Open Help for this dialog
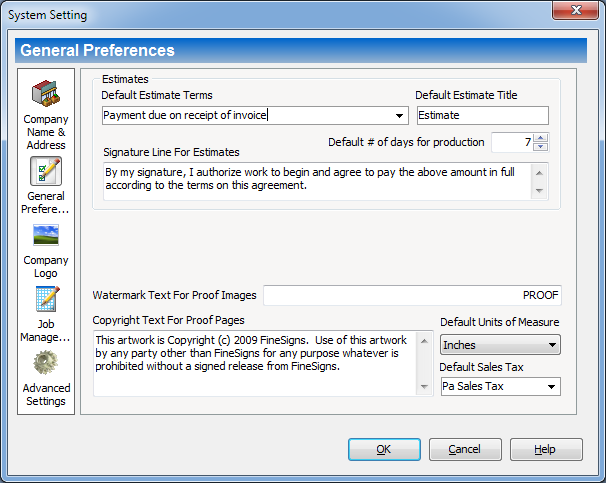Viewport: 606px width, 483px height. pyautogui.click(x=545, y=450)
